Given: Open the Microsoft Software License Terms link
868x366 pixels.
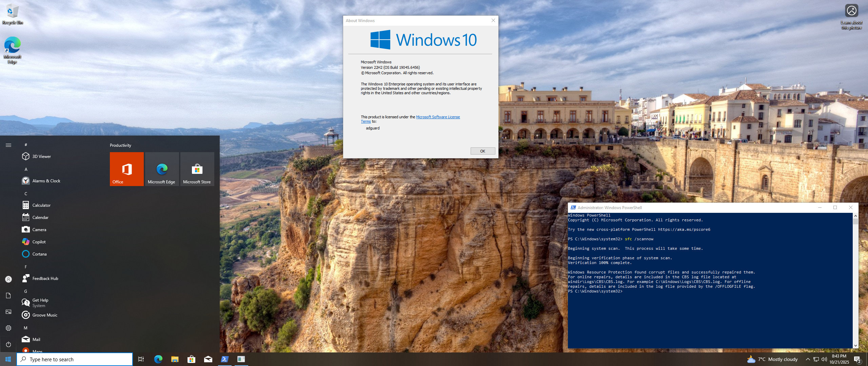Looking at the screenshot, I should pyautogui.click(x=438, y=117).
